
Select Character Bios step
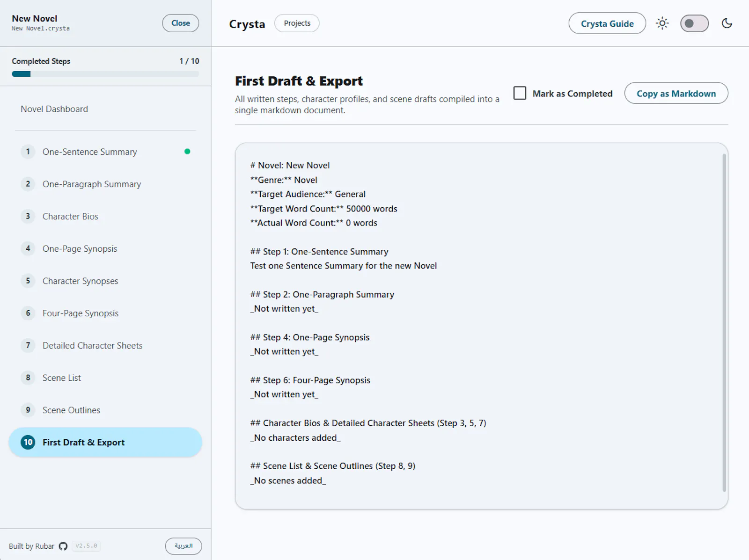point(105,216)
